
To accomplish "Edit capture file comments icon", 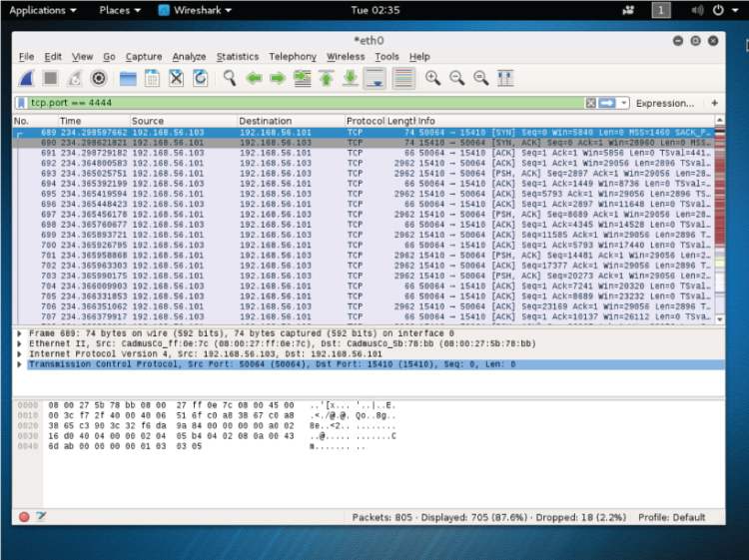I will click(41, 516).
